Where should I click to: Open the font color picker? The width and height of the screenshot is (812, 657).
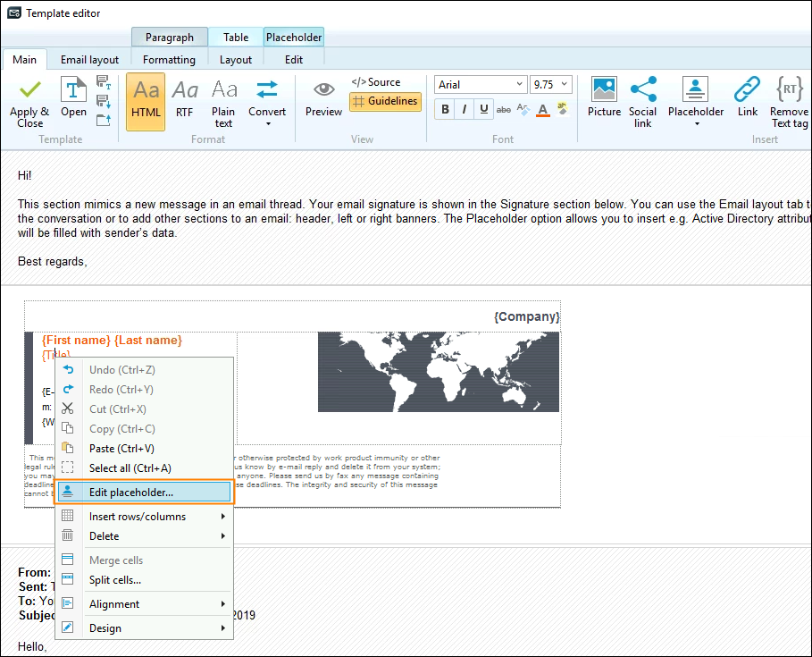543,109
